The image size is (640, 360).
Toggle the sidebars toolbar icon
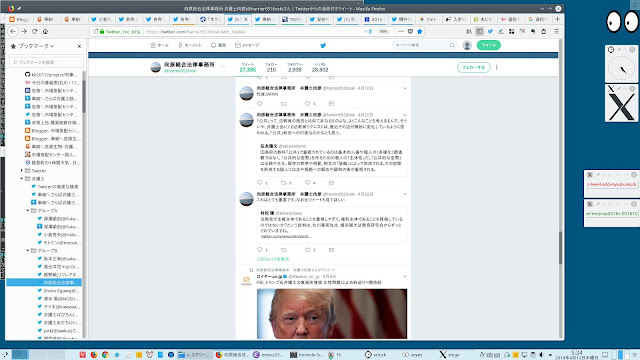pyautogui.click(x=480, y=31)
